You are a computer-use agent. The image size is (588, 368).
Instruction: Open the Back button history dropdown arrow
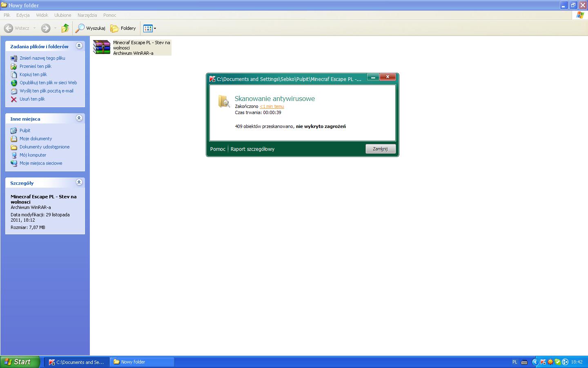(34, 28)
